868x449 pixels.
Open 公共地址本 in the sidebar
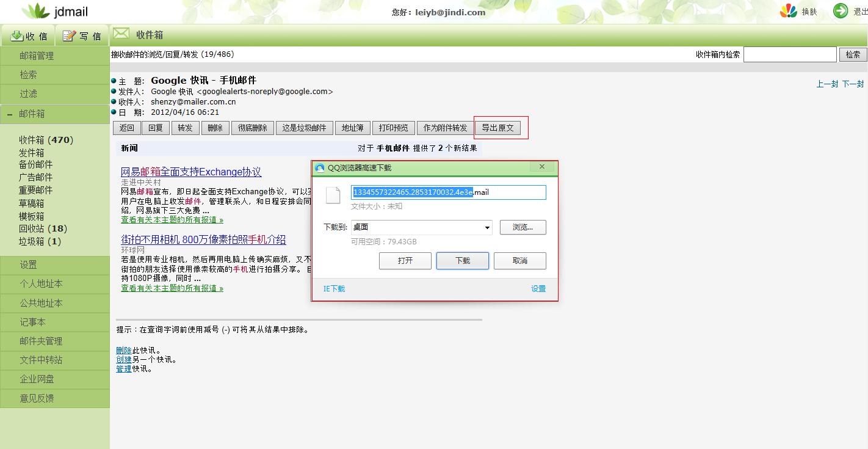click(55, 303)
